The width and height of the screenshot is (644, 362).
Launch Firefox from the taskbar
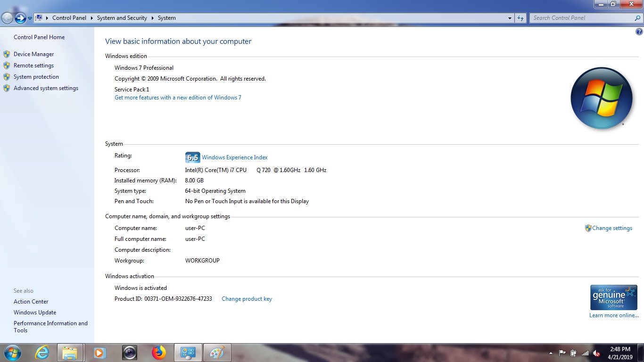tap(159, 353)
